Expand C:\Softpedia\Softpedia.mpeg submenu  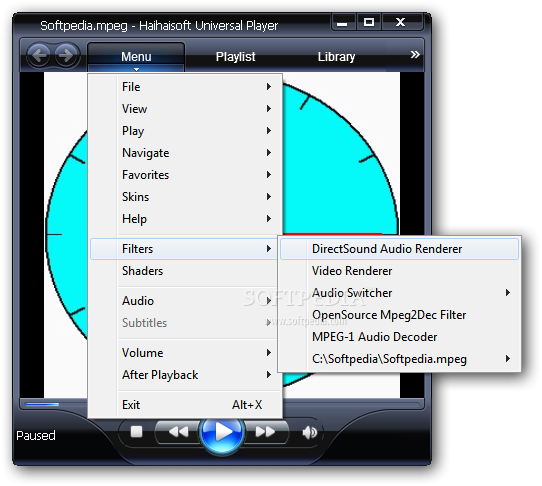pyautogui.click(x=399, y=359)
